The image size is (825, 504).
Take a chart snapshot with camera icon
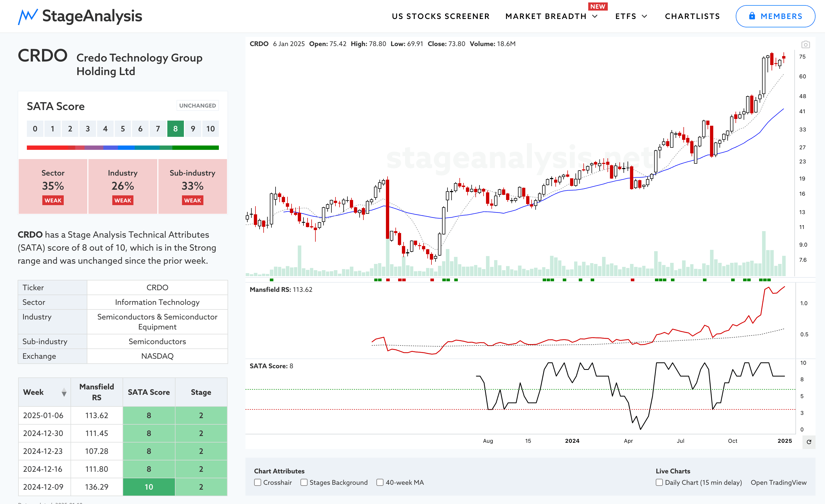805,44
